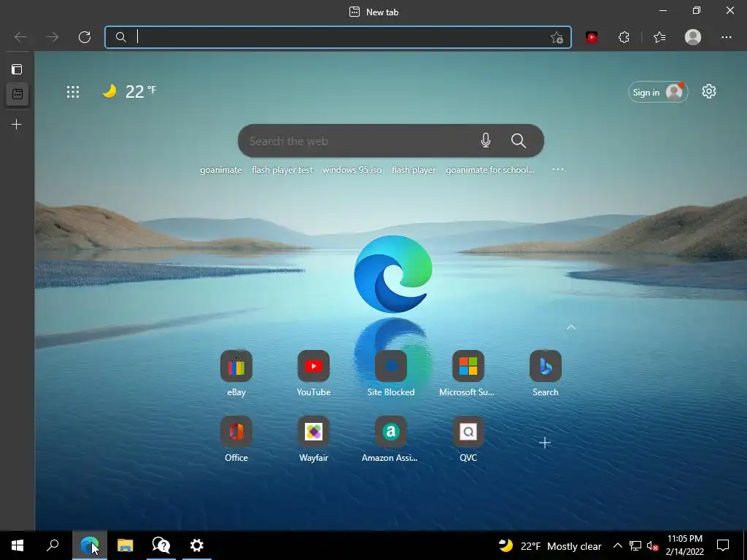Click Microsoft Edge taskbar icon
Viewport: 747px width, 560px height.
(90, 545)
